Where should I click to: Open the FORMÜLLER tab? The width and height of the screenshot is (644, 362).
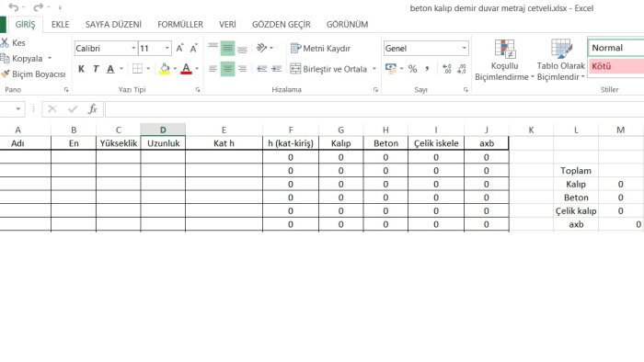(180, 24)
